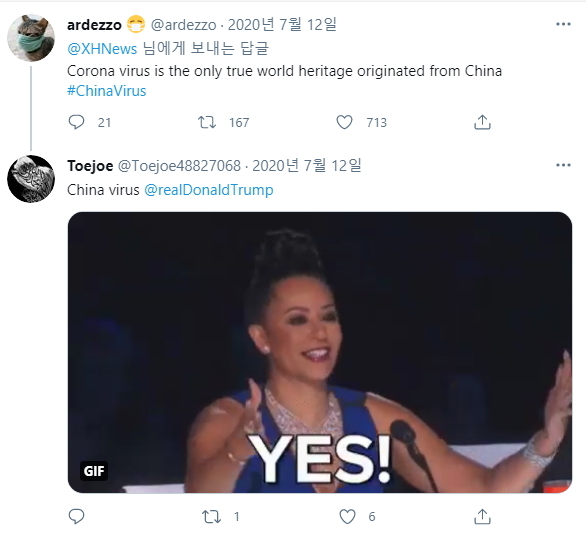Reply to ardezzo's tweet via the comment icon
The image size is (586, 535).
(x=77, y=122)
